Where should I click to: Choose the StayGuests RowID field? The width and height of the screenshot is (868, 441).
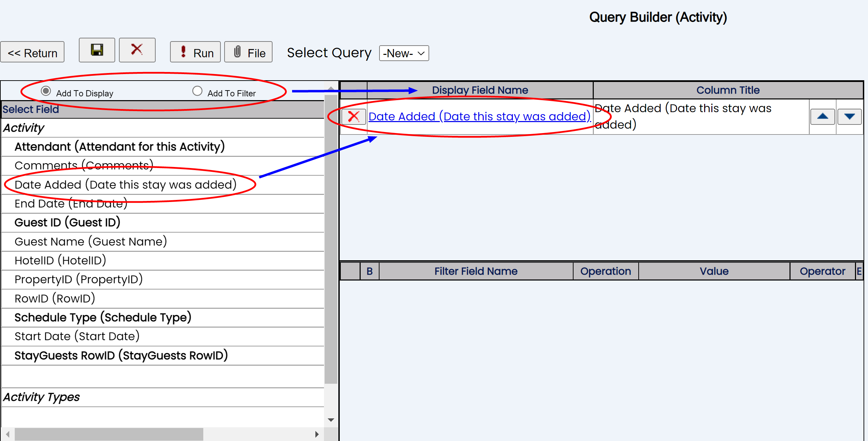click(163, 356)
